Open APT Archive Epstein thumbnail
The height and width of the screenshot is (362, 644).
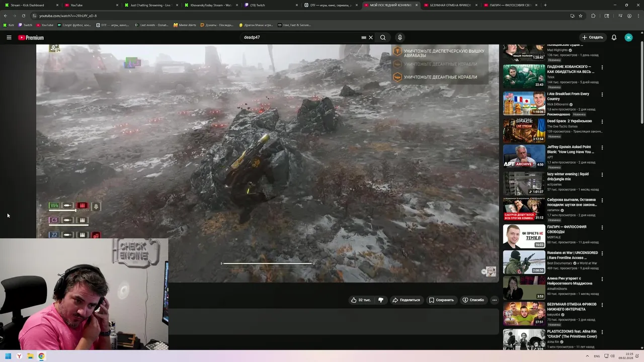[524, 156]
